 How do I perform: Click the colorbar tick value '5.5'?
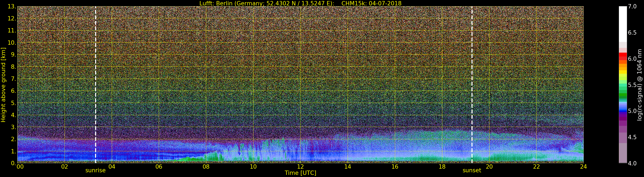[632, 85]
